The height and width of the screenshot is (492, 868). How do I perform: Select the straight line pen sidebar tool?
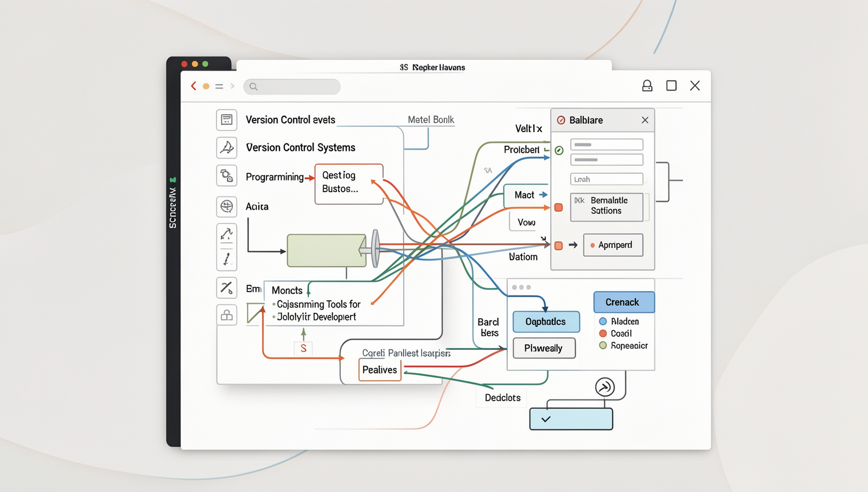(x=227, y=259)
